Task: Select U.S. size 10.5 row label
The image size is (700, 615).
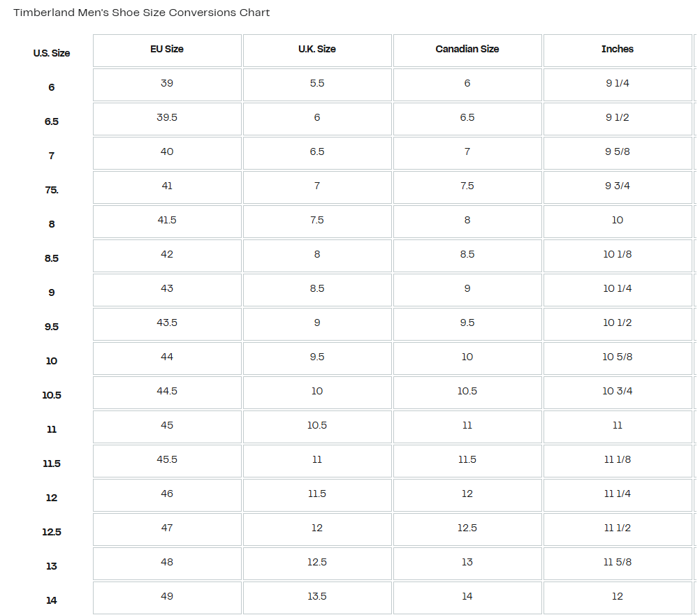Action: [x=52, y=395]
